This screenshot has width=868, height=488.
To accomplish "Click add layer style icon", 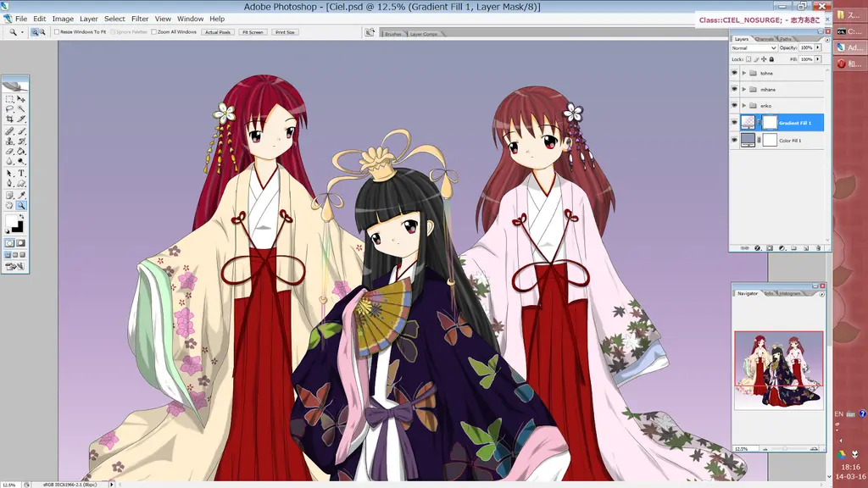I will coord(758,248).
